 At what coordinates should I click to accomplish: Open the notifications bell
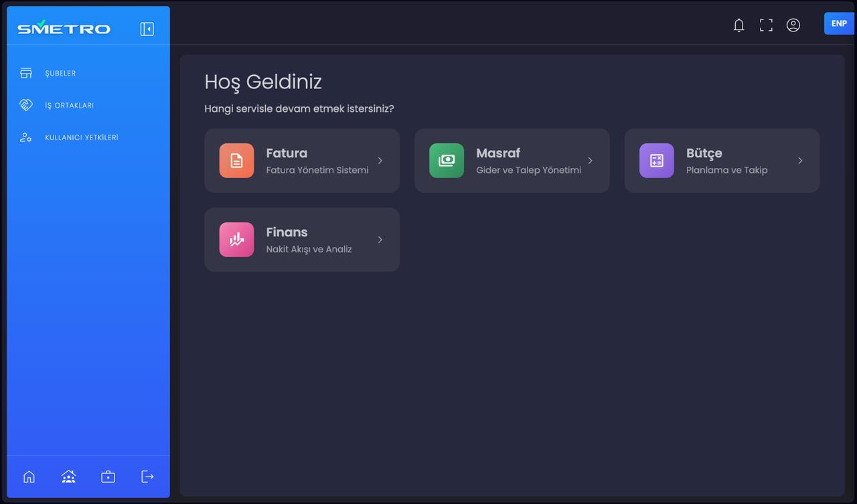pos(738,25)
